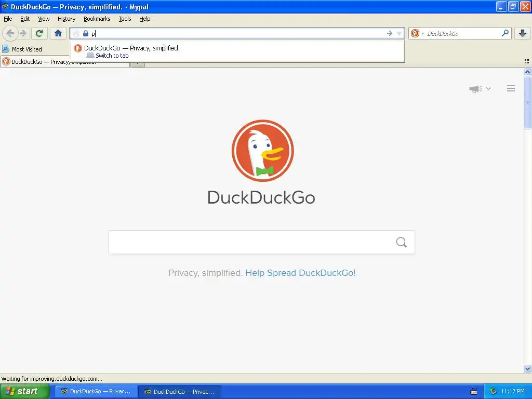Open the tab groups grid icon

pos(527,61)
